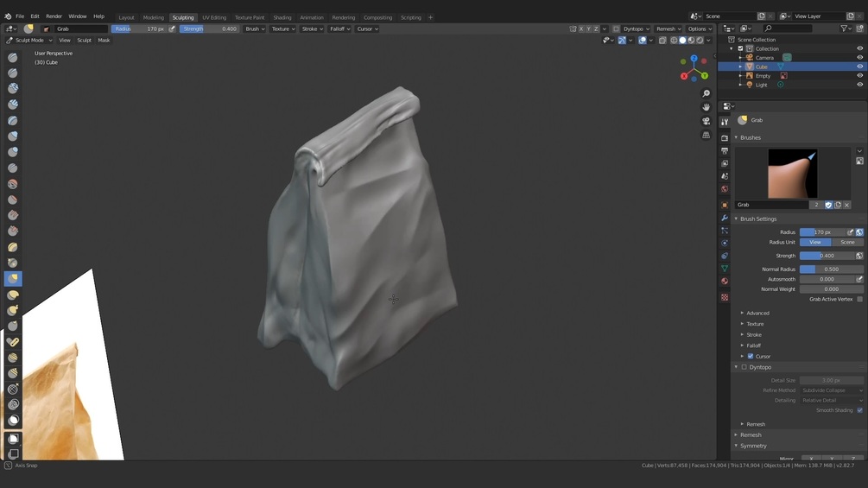Click the outliner search field

coord(789,29)
